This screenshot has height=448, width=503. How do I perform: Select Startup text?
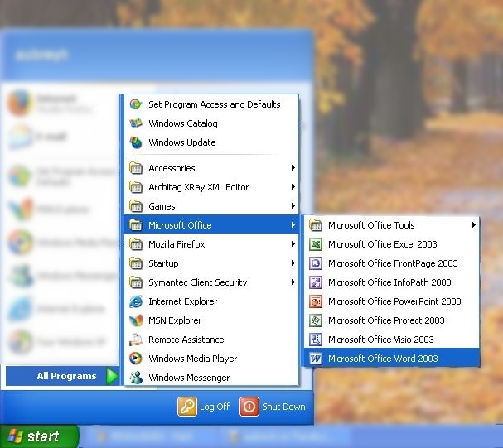coord(163,263)
